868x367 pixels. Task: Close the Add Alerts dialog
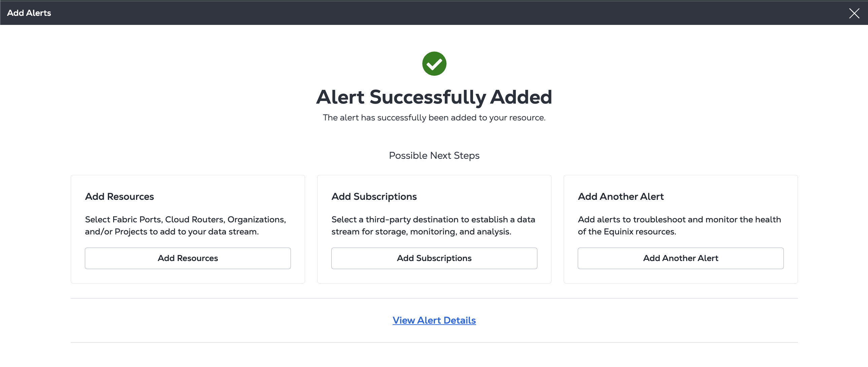click(x=854, y=13)
